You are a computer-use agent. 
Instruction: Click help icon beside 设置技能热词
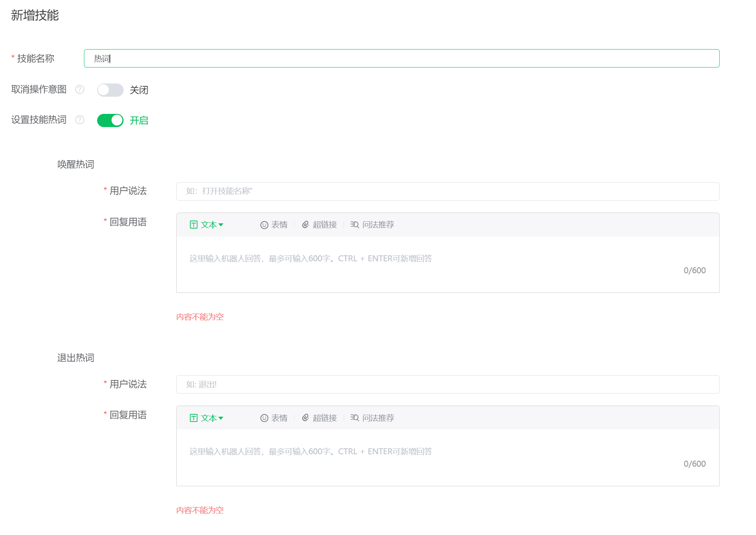click(80, 120)
